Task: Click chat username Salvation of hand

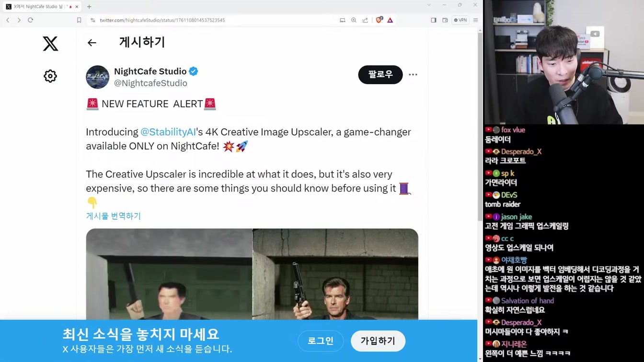Action: click(x=527, y=301)
